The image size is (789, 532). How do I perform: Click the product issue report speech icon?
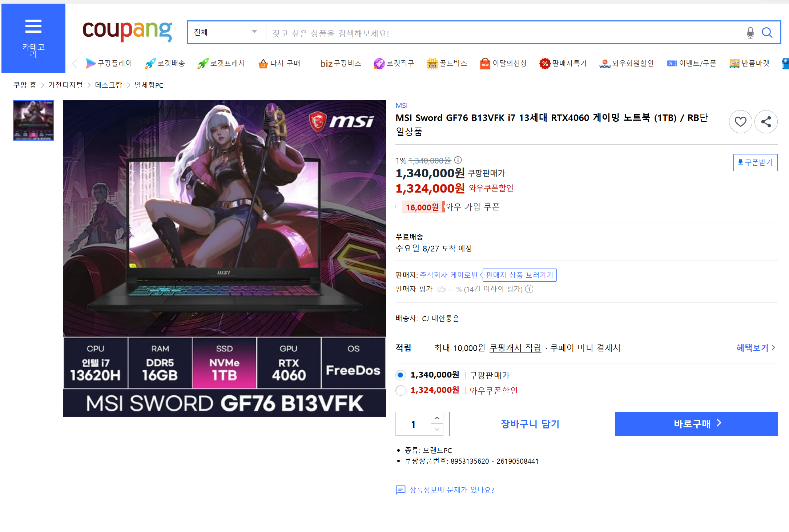pyautogui.click(x=400, y=490)
